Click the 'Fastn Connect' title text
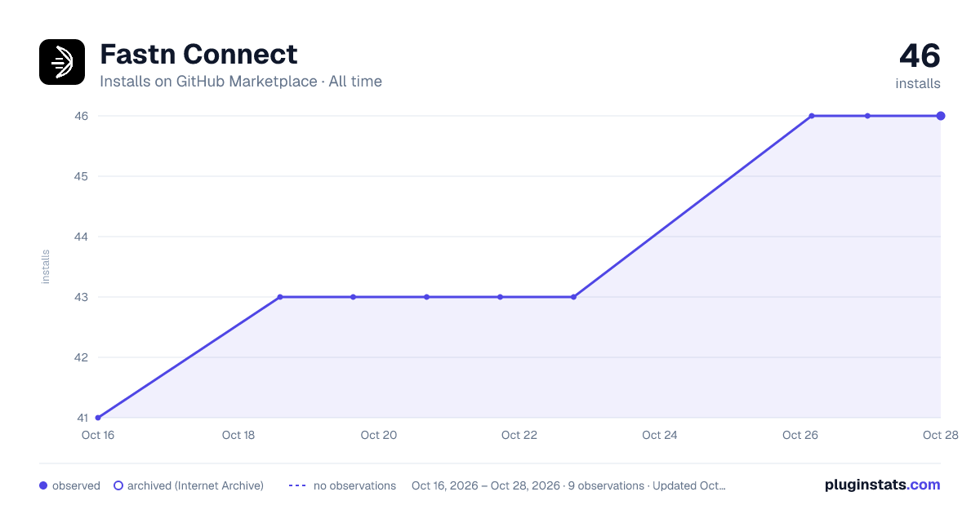This screenshot has height=514, width=980. (198, 54)
